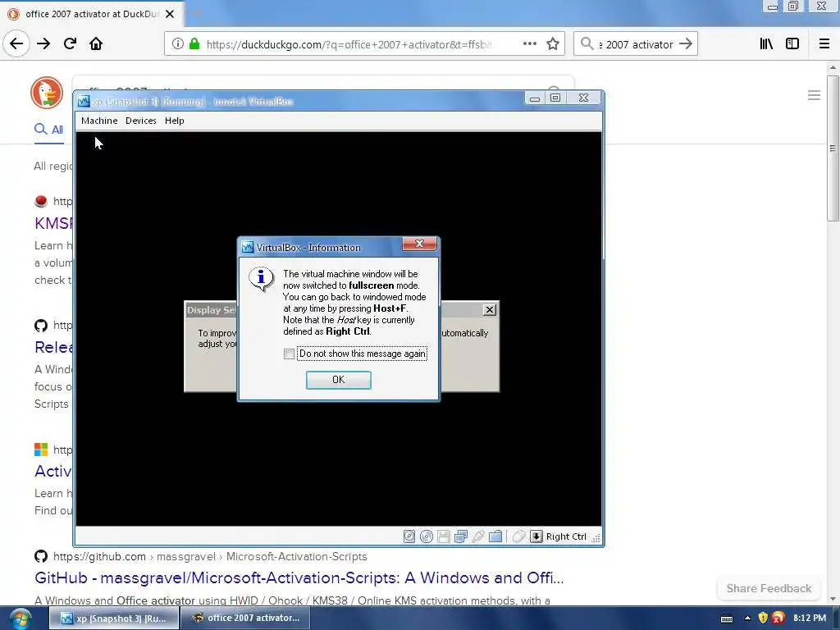Click the Firefox search box

637,44
